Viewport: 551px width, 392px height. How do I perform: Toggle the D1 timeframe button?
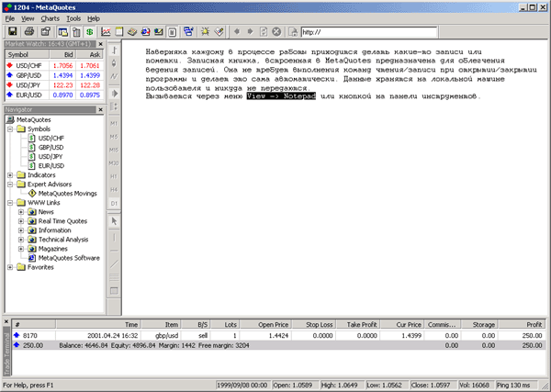pyautogui.click(x=114, y=204)
